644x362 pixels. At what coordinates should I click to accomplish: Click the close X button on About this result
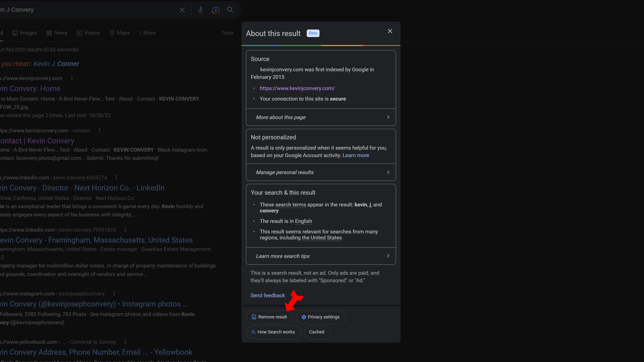point(389,31)
